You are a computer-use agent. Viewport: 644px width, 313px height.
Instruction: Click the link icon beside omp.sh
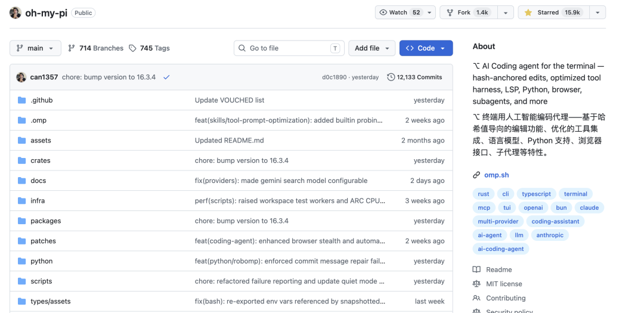coord(476,175)
